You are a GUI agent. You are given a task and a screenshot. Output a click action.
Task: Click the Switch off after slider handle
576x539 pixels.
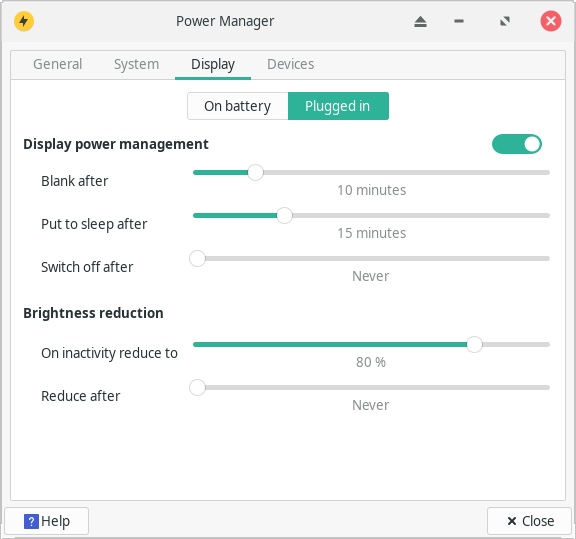(x=197, y=258)
